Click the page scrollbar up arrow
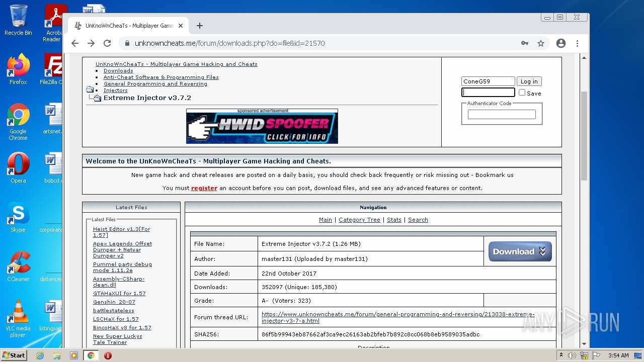This screenshot has height=362, width=644. (584, 58)
